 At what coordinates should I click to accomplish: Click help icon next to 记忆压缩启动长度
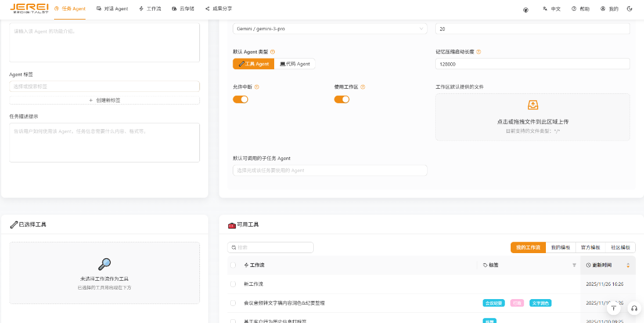479,52
